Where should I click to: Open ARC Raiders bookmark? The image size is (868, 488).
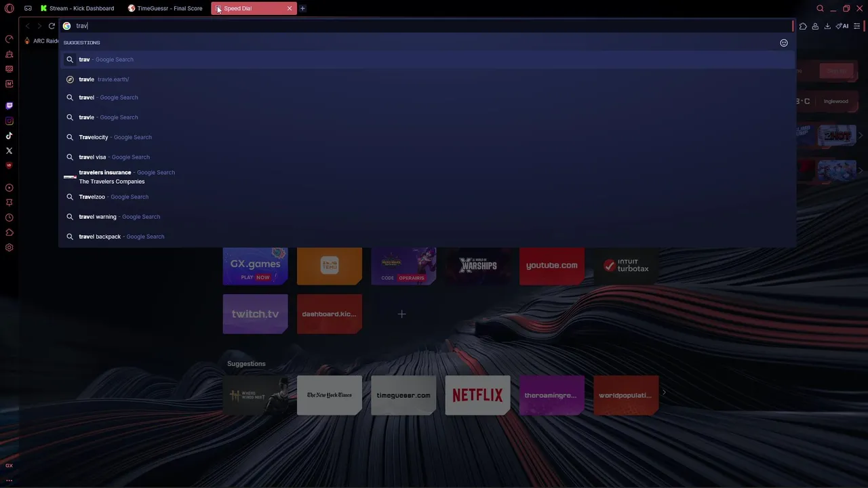pos(41,41)
